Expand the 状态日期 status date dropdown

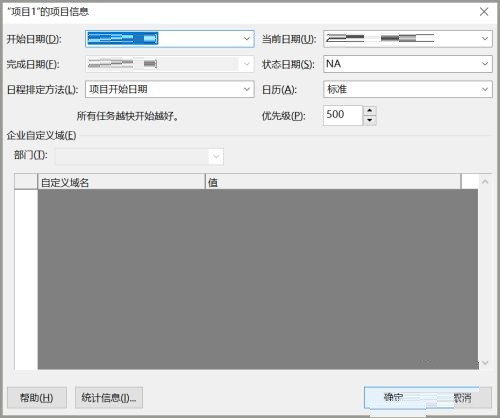click(x=485, y=64)
